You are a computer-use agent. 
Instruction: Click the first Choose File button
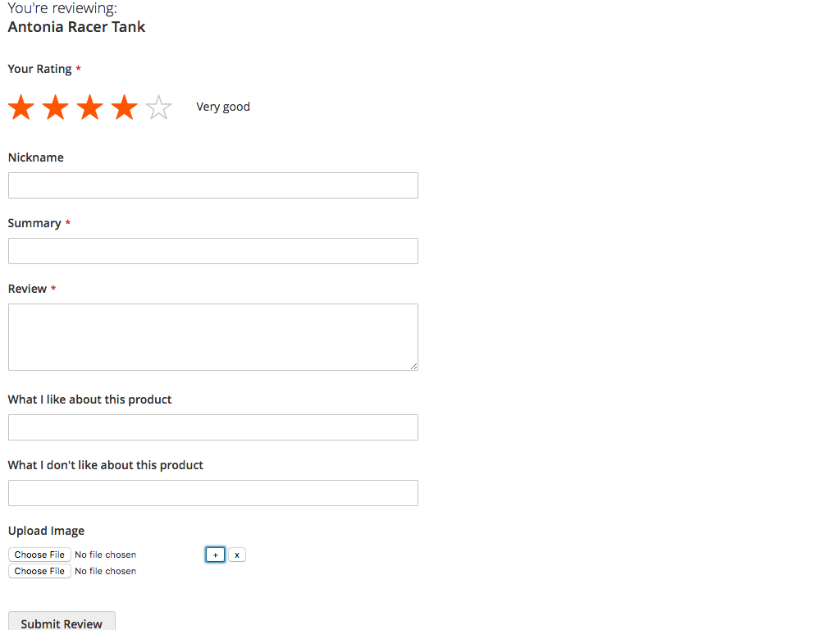pyautogui.click(x=39, y=555)
